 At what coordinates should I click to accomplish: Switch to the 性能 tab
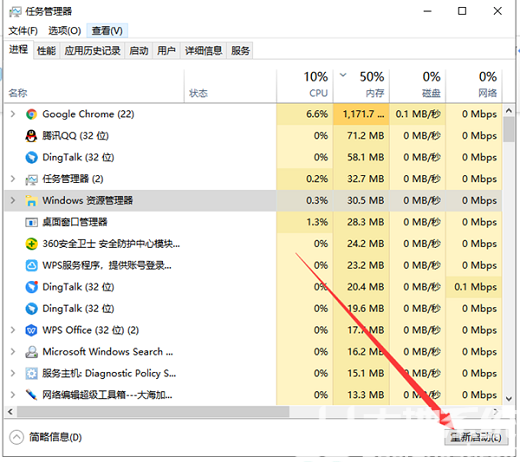pos(46,51)
